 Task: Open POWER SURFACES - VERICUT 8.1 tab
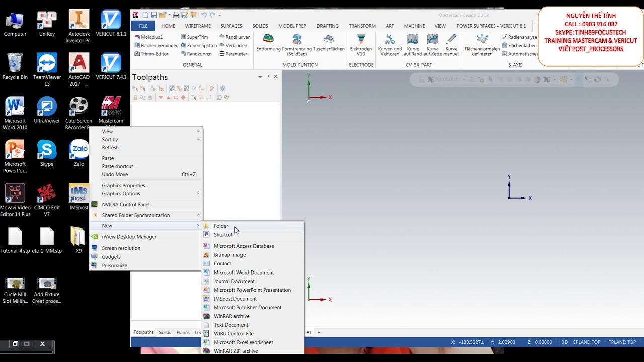(x=491, y=26)
